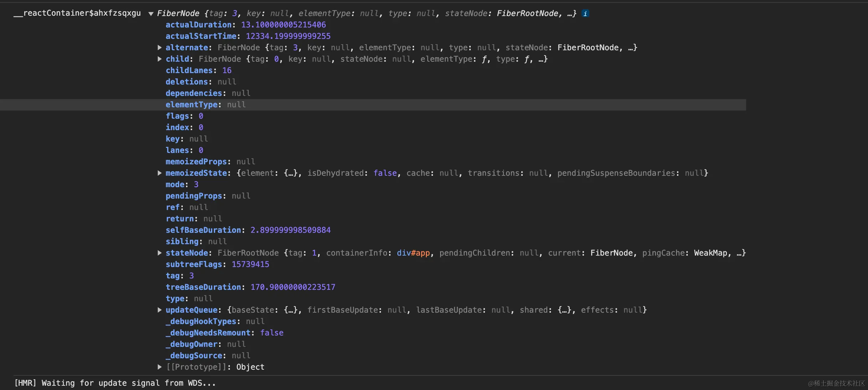Image resolution: width=868 pixels, height=390 pixels.
Task: Click the HMR waiting log message
Action: tap(115, 383)
